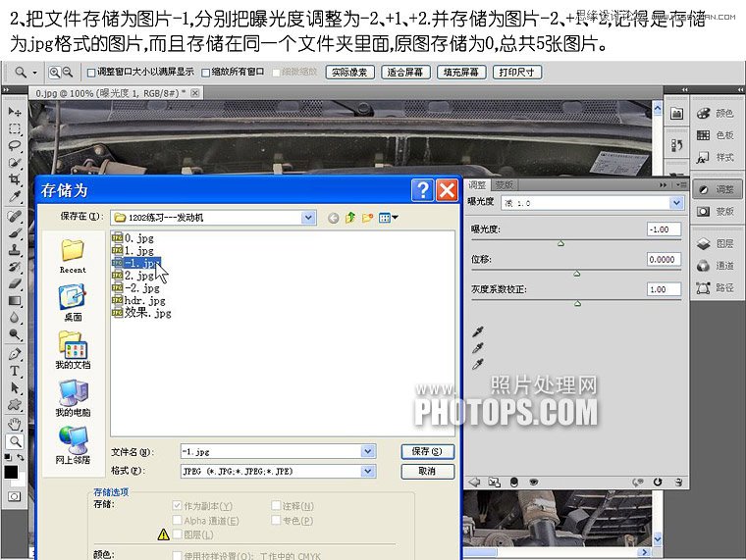Click the black point eyedropper in Adjustments

coord(478,331)
